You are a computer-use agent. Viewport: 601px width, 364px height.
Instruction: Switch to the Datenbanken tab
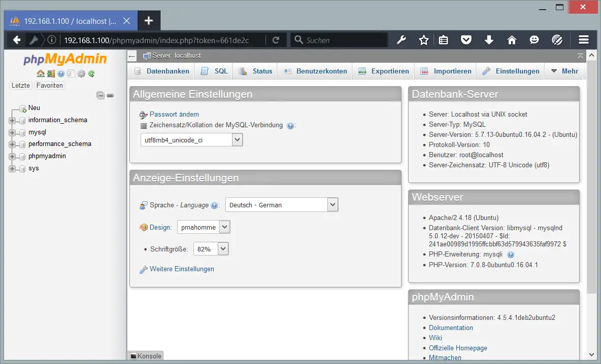pos(162,71)
